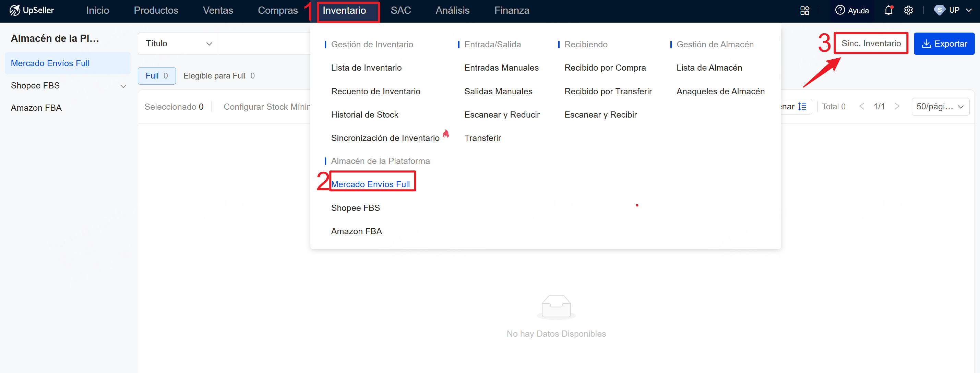Open the Productos menu

(156, 10)
